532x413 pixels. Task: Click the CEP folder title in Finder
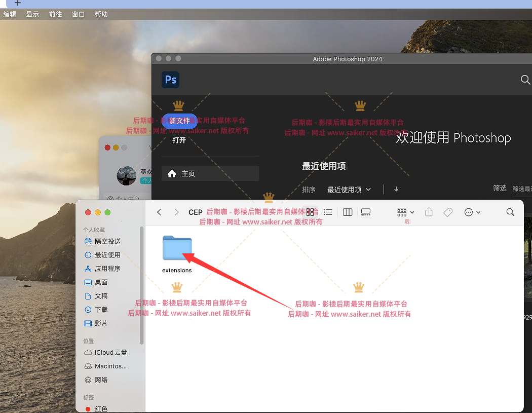pos(196,212)
